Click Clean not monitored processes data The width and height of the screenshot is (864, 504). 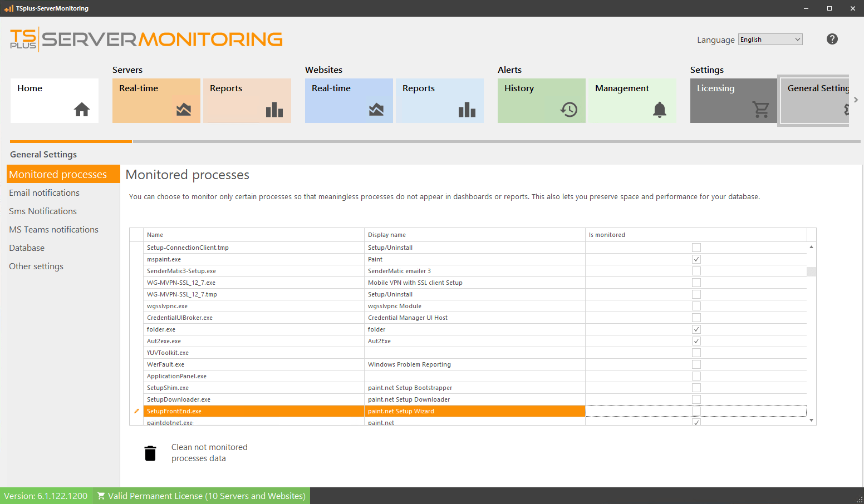click(209, 453)
